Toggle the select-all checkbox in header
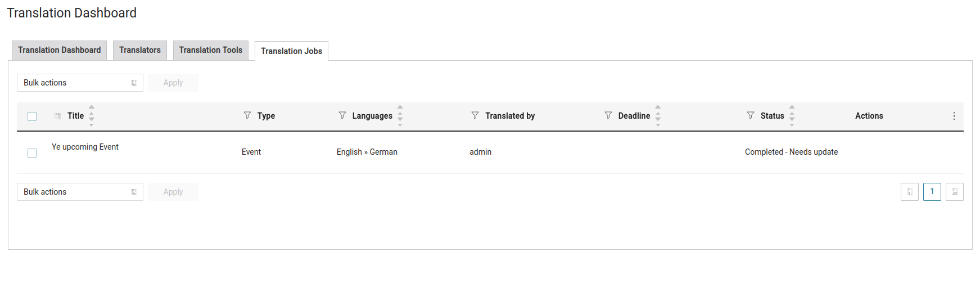 click(x=32, y=116)
